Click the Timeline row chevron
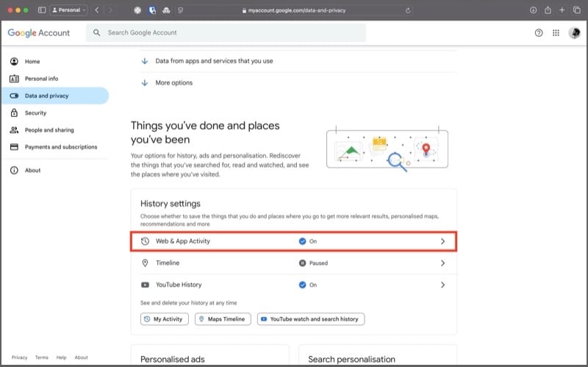Screen dimensions: 588x367 click(443, 263)
